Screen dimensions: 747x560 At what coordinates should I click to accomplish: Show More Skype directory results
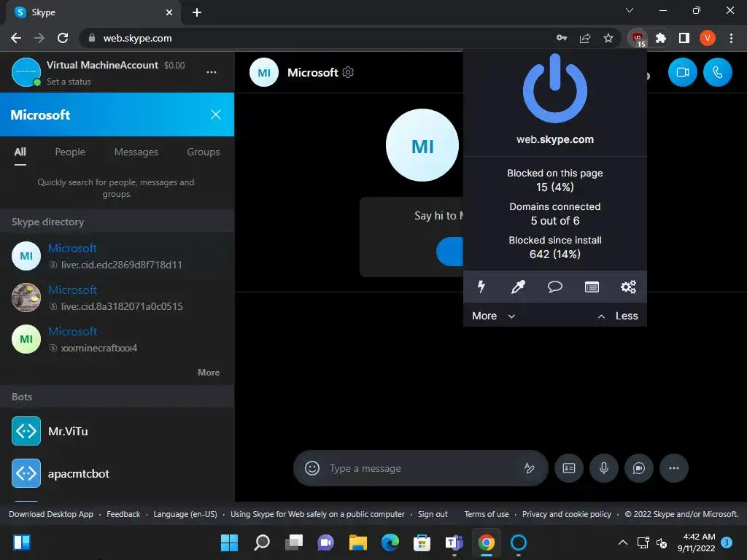coord(209,373)
